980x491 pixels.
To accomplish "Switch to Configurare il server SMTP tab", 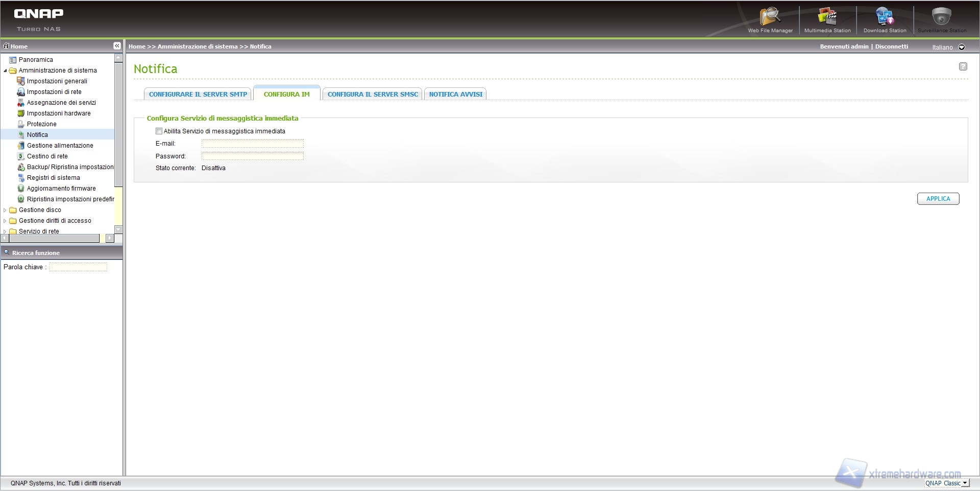I will (198, 95).
